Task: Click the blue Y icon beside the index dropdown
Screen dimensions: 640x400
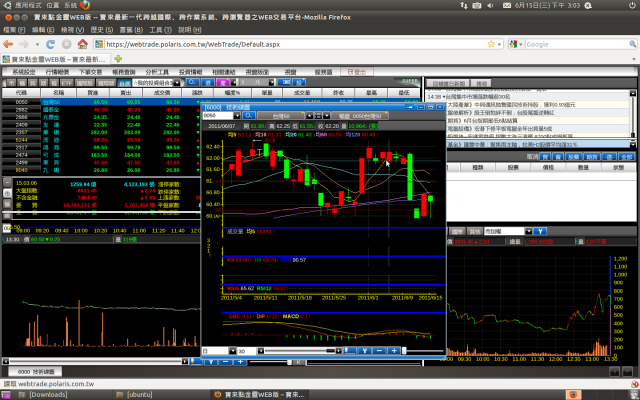Action: pos(540,231)
